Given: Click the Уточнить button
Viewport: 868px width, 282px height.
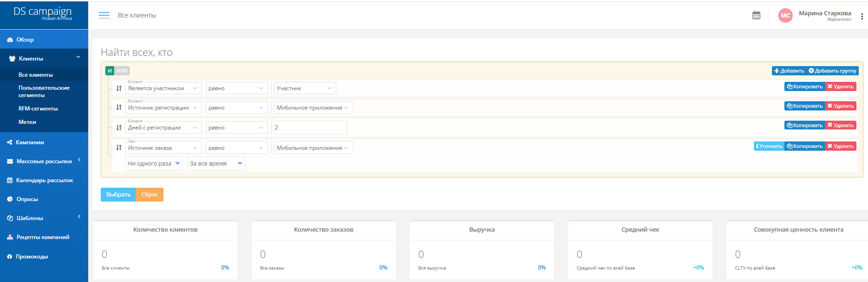Looking at the screenshot, I should coord(769,146).
